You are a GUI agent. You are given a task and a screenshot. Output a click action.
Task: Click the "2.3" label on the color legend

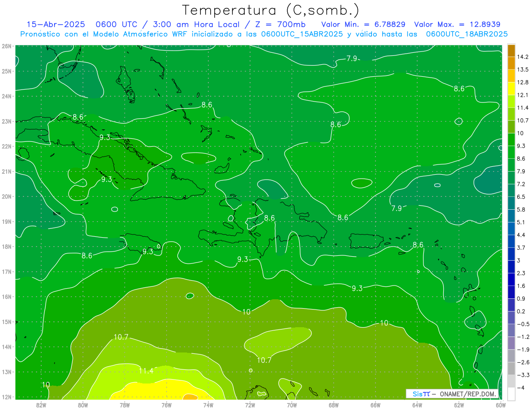[x=522, y=273]
